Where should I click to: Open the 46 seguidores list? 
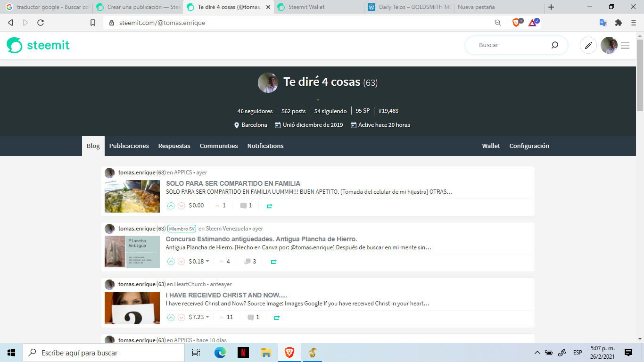click(x=255, y=111)
